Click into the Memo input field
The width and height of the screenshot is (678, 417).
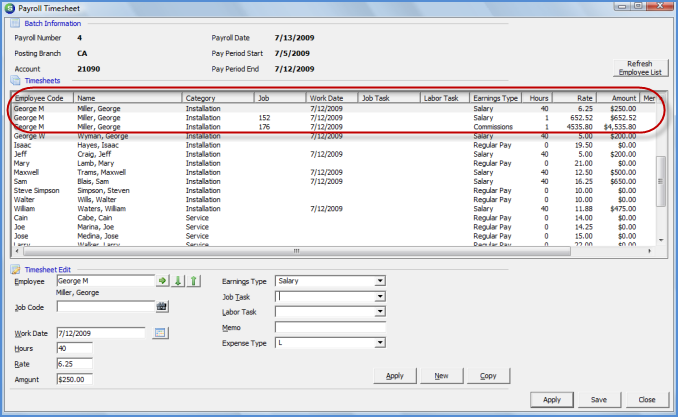click(330, 327)
